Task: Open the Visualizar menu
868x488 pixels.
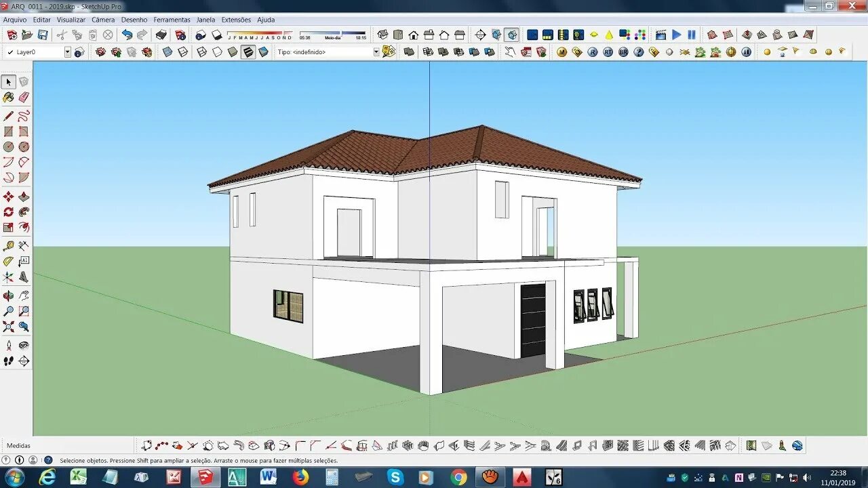Action: pos(71,20)
